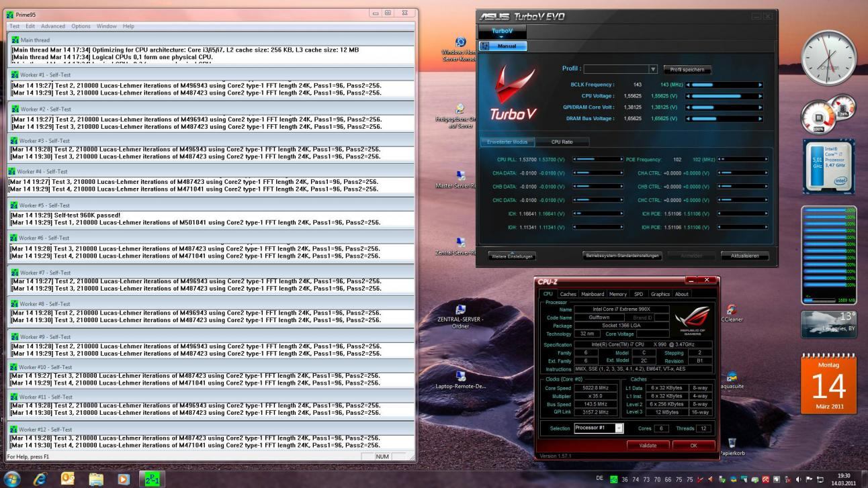This screenshot has height=488, width=868.
Task: Launch Internet Explorer from the taskbar
Action: tap(40, 479)
